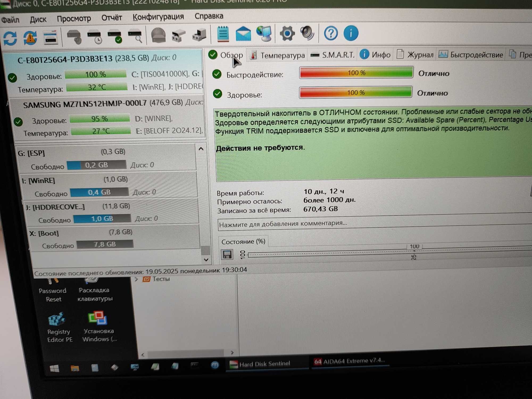This screenshot has height=399, width=532.
Task: Switch to the Инфо tab
Action: 375,55
